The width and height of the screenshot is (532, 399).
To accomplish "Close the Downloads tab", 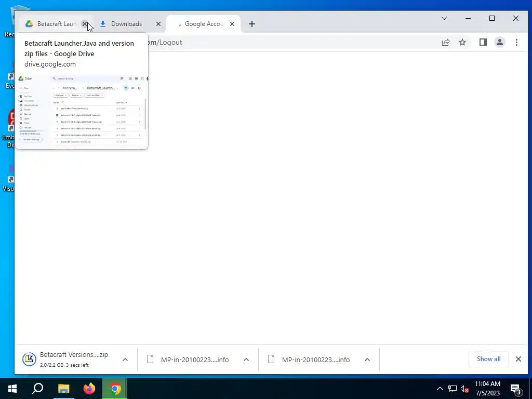I will click(x=158, y=24).
